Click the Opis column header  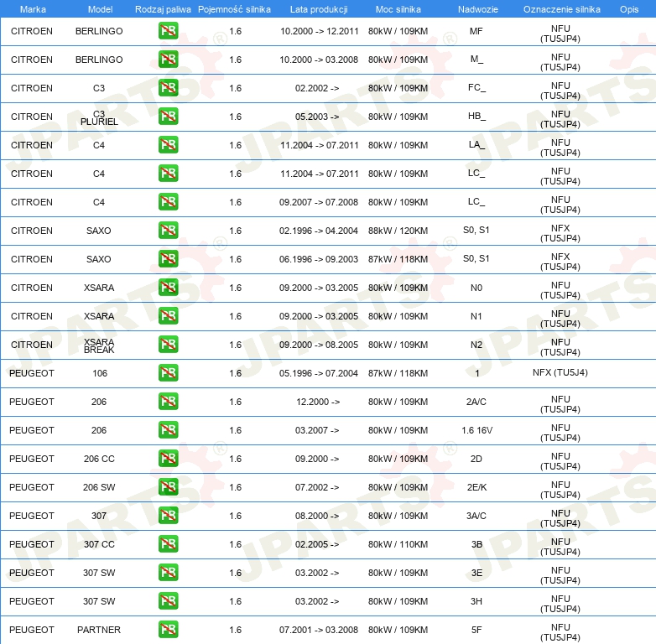(629, 9)
